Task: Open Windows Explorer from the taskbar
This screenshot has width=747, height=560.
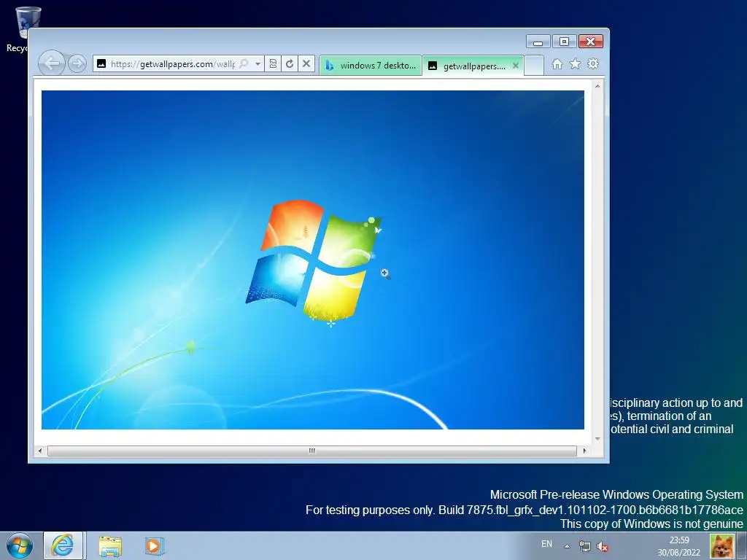Action: pos(110,545)
